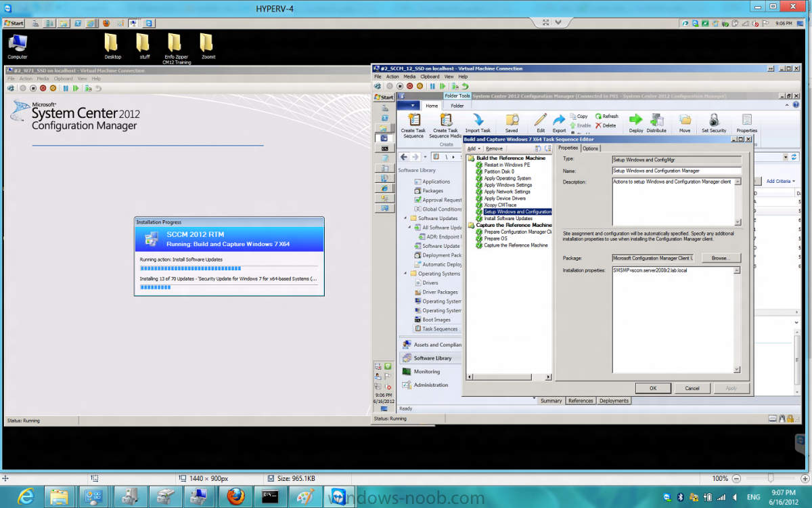Open Internet Explorer from bottom taskbar
This screenshot has width=812, height=508.
26,496
